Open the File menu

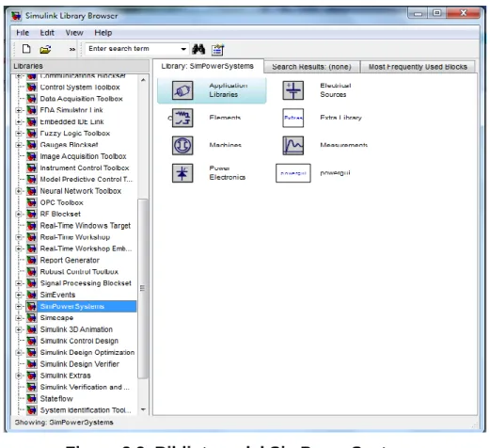(x=23, y=33)
